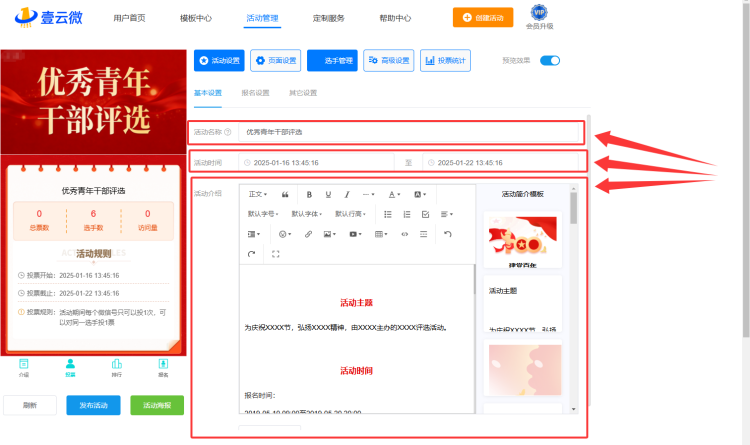Open 模板中心 in the top navigation

coord(196,18)
